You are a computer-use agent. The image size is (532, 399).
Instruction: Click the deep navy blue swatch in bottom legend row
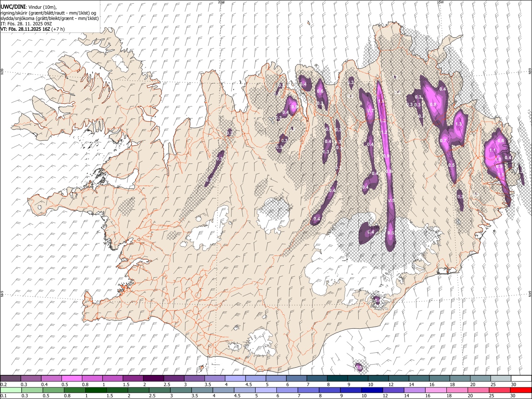(x=372, y=390)
